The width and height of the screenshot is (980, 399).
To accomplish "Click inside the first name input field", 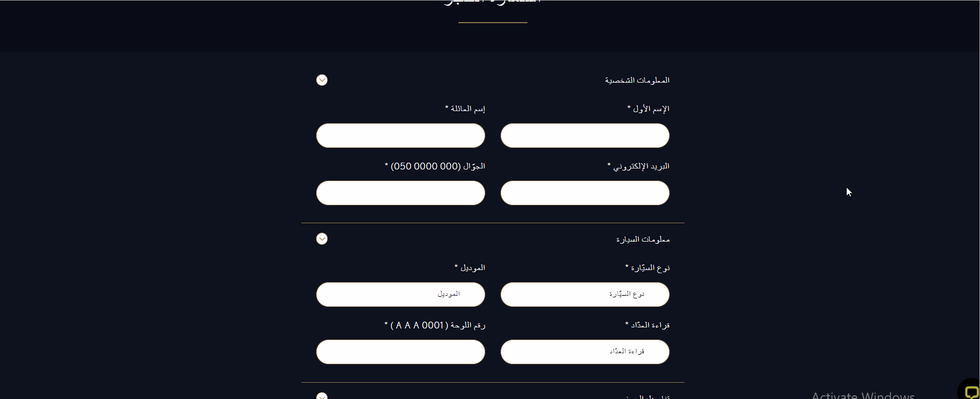I will [x=585, y=135].
